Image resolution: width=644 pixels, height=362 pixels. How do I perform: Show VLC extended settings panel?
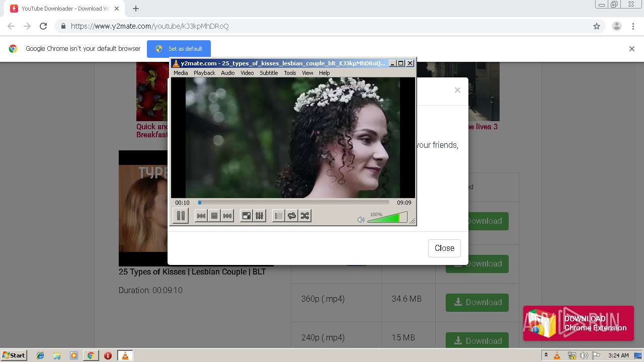pos(259,216)
